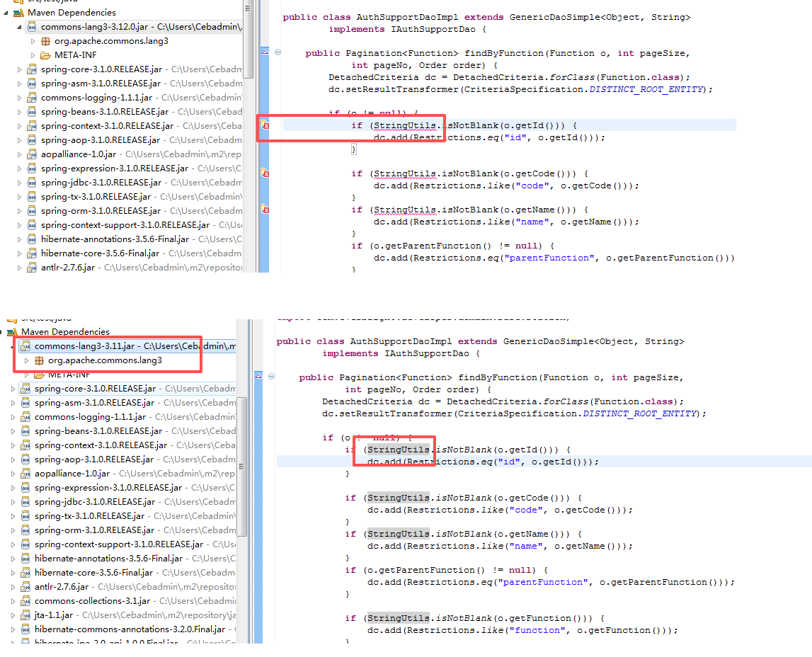Click the lower tree's vertical scrollbar thumb
The width and height of the screenshot is (812, 657).
241,466
